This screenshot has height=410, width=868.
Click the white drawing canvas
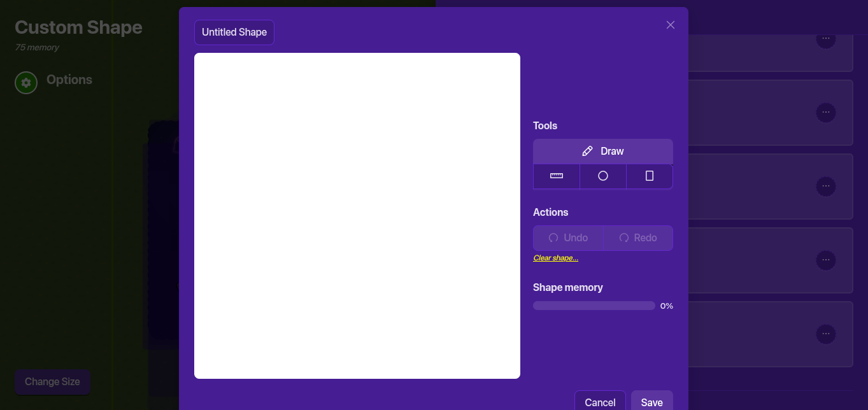click(357, 216)
